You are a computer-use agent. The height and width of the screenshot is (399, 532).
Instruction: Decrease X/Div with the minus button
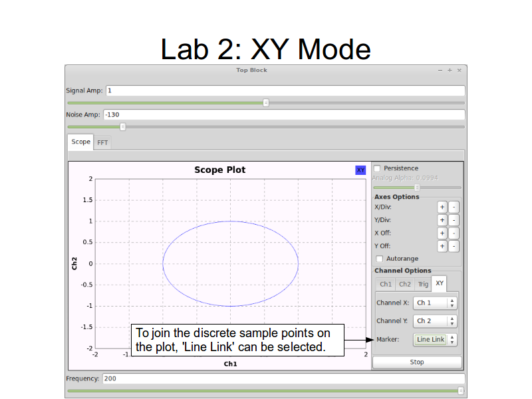pyautogui.click(x=454, y=207)
